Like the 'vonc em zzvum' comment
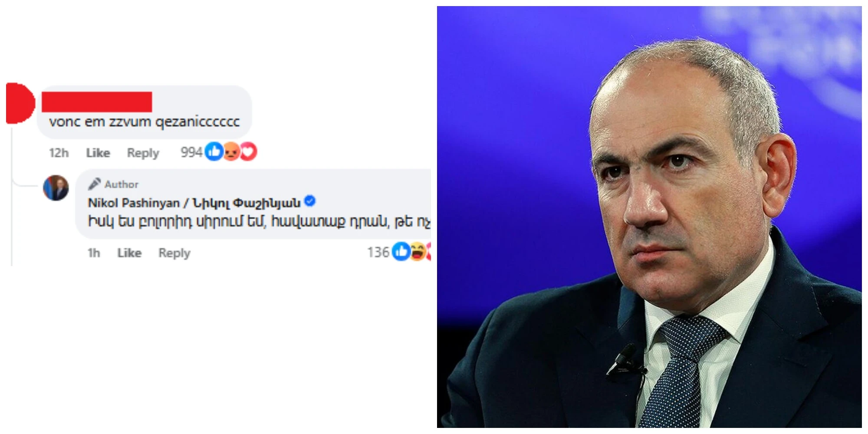Viewport: 868px width, 434px height. coord(98,153)
